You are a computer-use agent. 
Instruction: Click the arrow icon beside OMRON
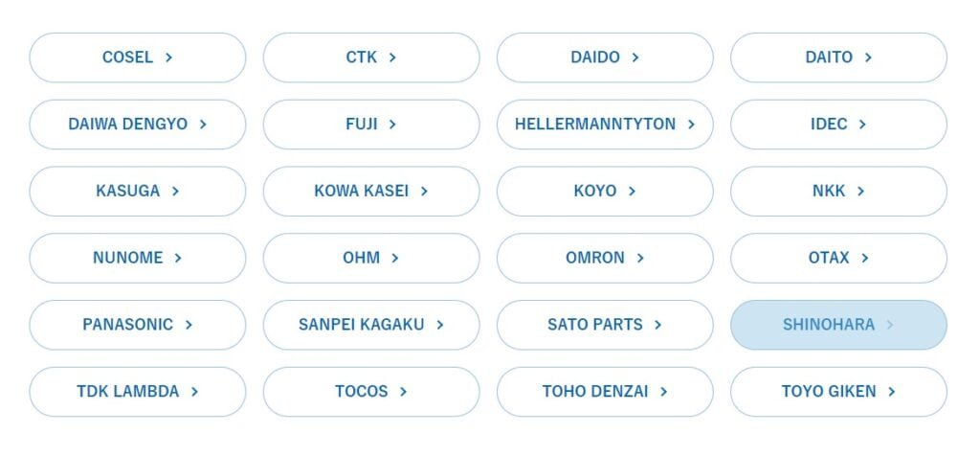(x=640, y=258)
